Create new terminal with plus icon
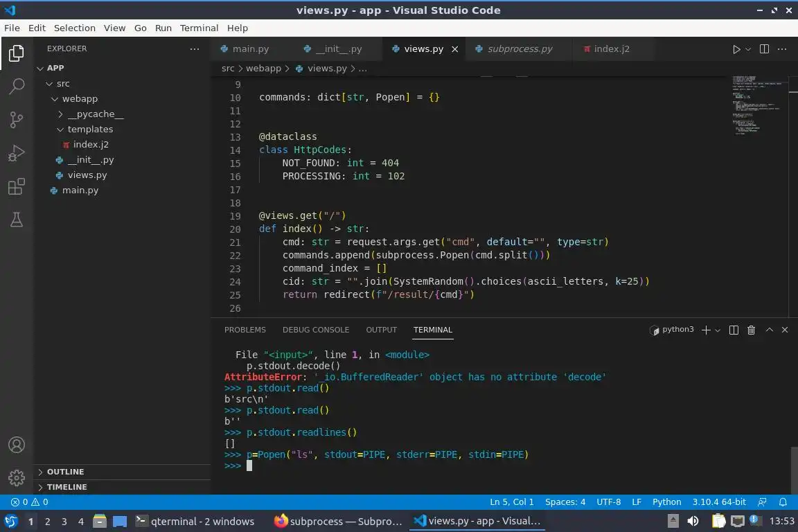The image size is (798, 532). [x=706, y=330]
